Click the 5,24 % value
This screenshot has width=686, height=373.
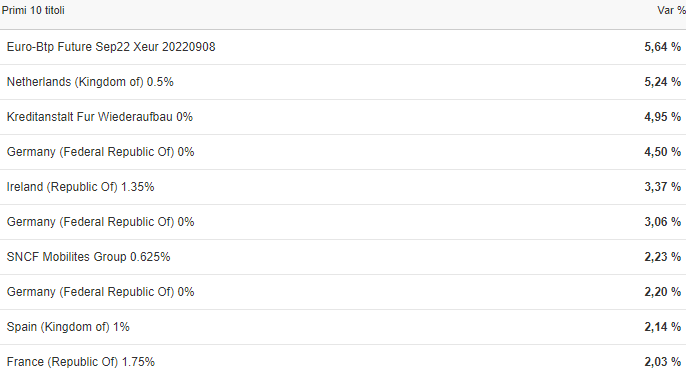click(662, 82)
